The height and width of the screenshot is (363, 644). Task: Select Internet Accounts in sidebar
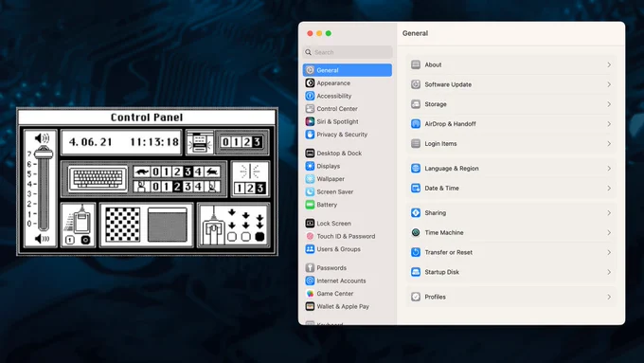(348, 281)
